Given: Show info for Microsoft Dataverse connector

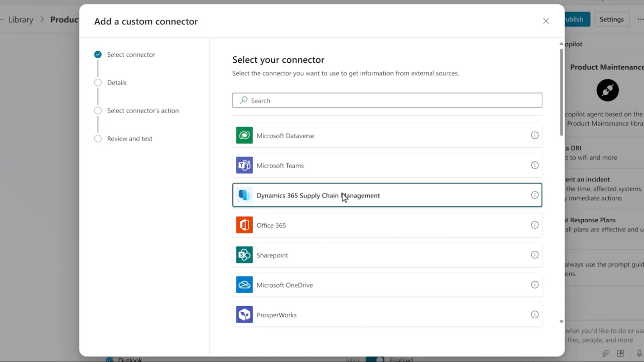Looking at the screenshot, I should pos(535,135).
